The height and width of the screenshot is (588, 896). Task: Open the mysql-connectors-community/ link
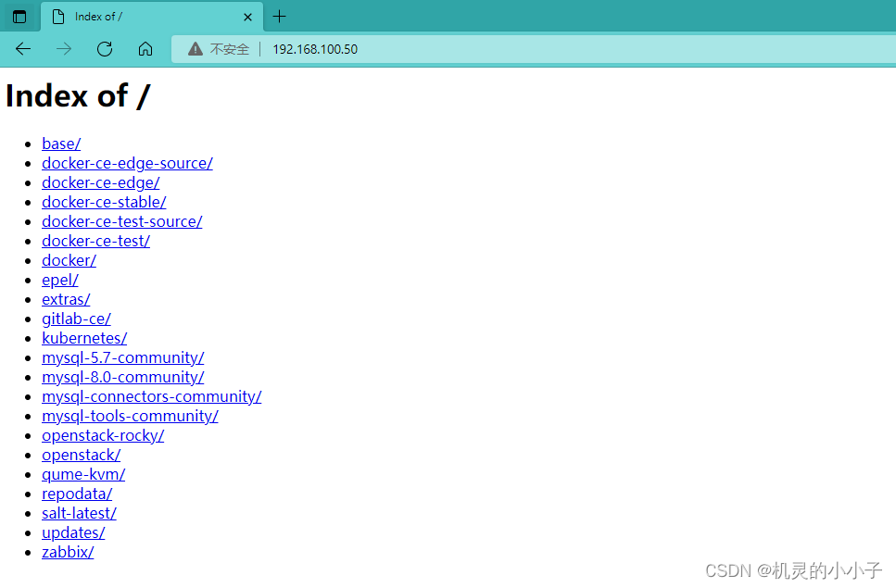pyautogui.click(x=151, y=396)
